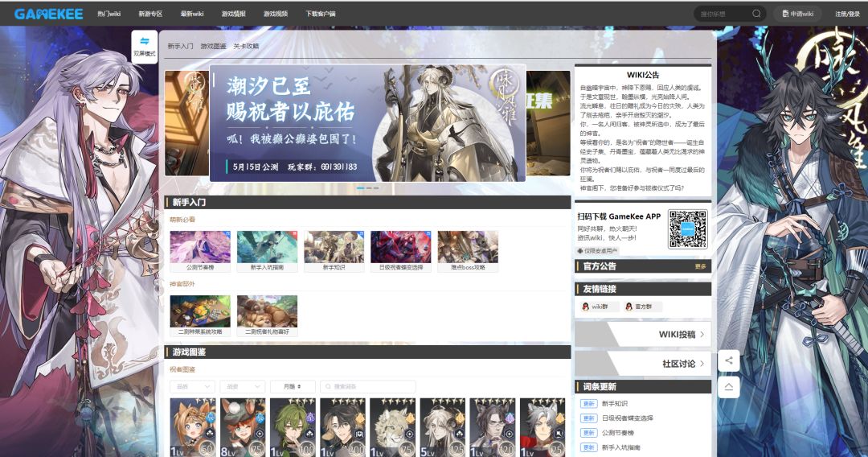Toggle dual-screen mode (双屏模式) icon
868x457 pixels.
click(145, 41)
